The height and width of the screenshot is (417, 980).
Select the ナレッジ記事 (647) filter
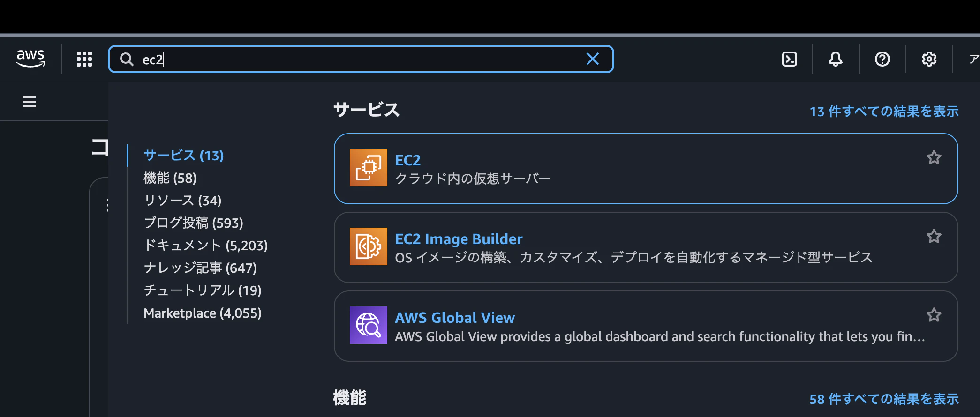click(x=200, y=268)
